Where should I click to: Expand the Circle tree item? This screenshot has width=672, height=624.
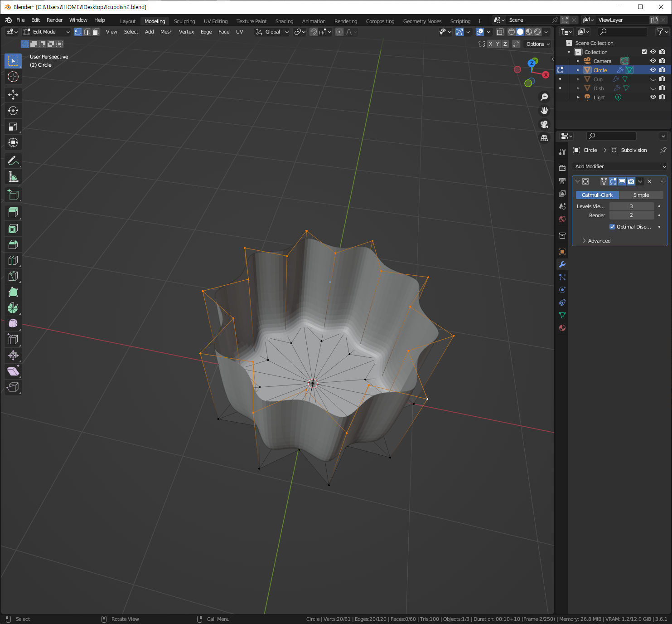pyautogui.click(x=578, y=70)
